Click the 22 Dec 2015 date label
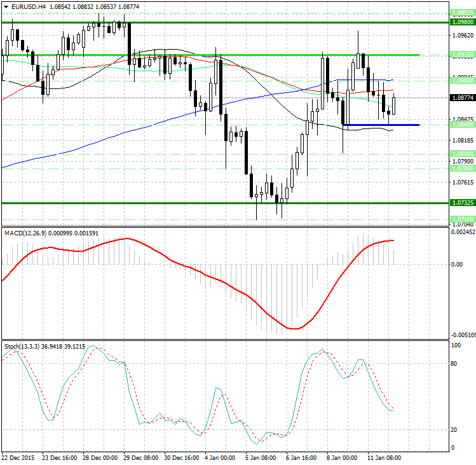The width and height of the screenshot is (476, 465). pos(18,457)
